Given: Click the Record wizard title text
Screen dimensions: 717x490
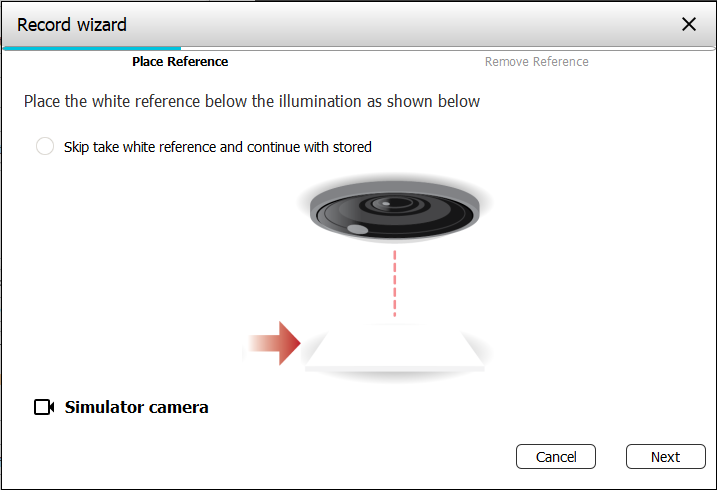Looking at the screenshot, I should click(72, 25).
